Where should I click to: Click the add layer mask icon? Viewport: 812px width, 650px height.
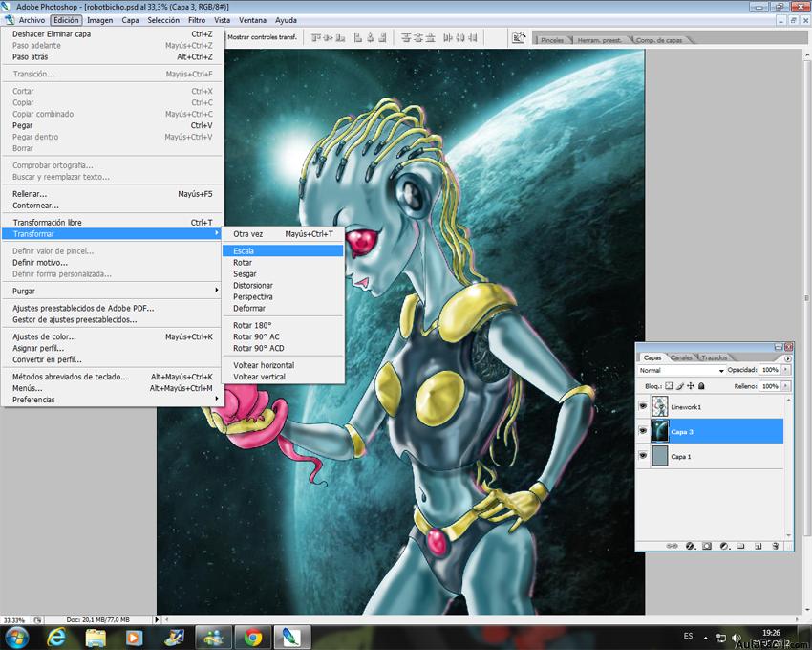(707, 546)
